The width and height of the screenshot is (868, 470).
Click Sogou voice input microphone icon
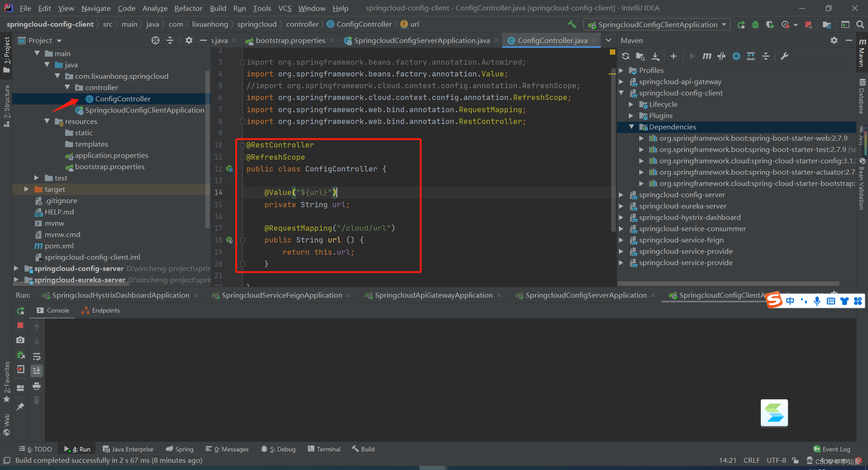click(817, 301)
